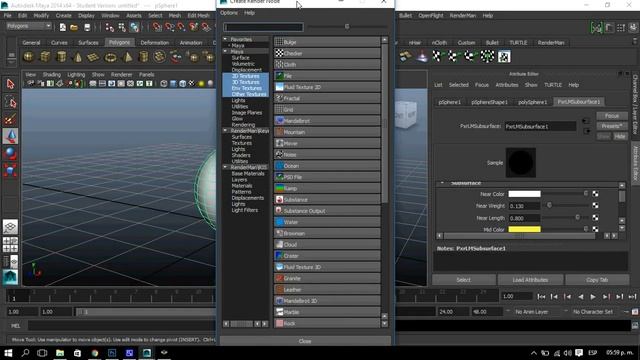Screen dimensions: 640x360
Task: Open the Windows Start menu
Action: click(8, 353)
